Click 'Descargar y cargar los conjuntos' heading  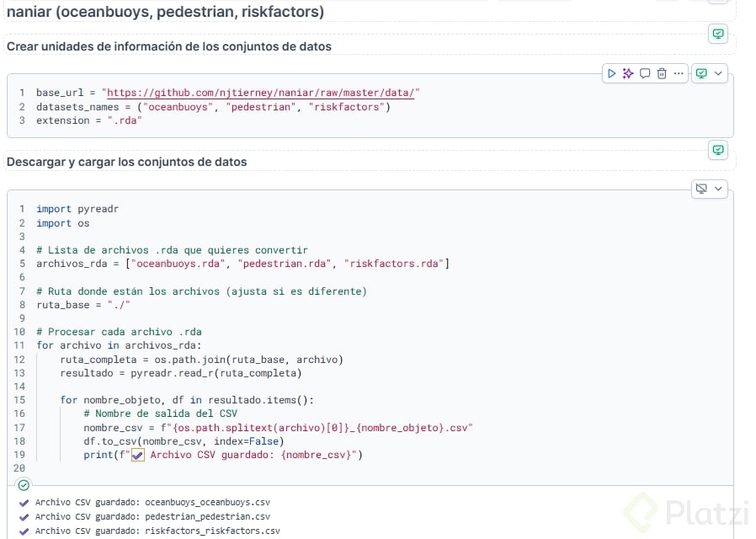click(126, 162)
